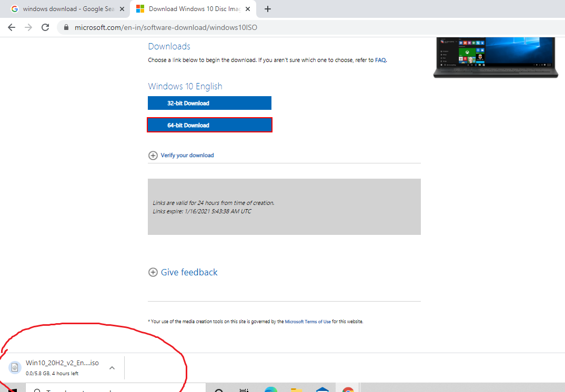Click the 'Links are valid for 24 hours' text

(213, 203)
